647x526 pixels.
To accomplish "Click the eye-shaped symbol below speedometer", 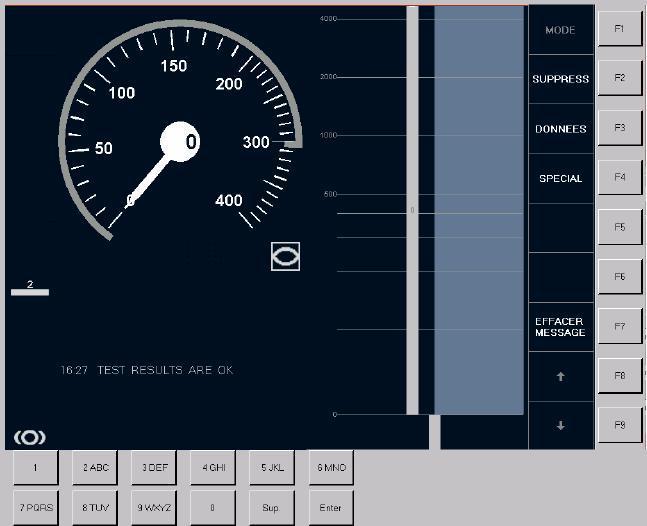I will [285, 256].
